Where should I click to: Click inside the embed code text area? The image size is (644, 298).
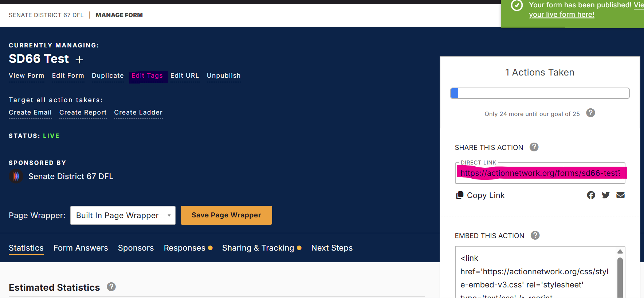535,272
